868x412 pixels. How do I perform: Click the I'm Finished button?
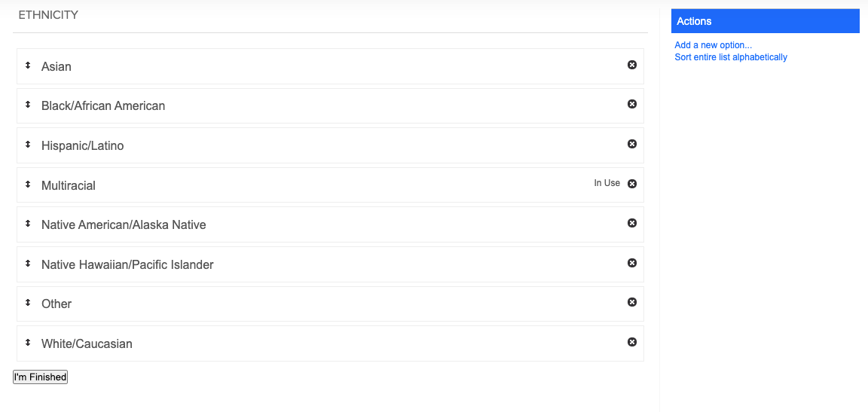[41, 377]
